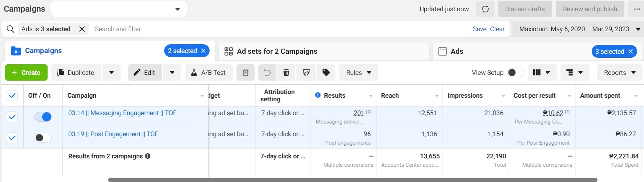Turn off the Messaging Engagement campaign toggle
This screenshot has width=644, height=182.
pyautogui.click(x=43, y=117)
